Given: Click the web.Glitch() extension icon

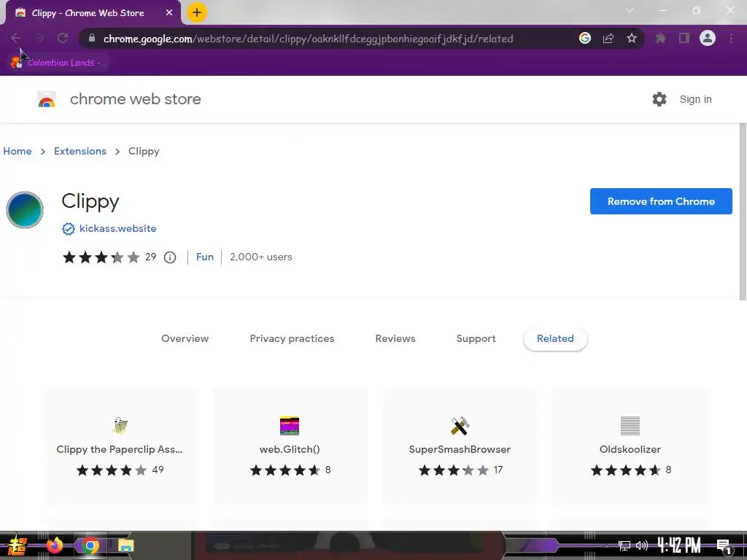Looking at the screenshot, I should 290,426.
